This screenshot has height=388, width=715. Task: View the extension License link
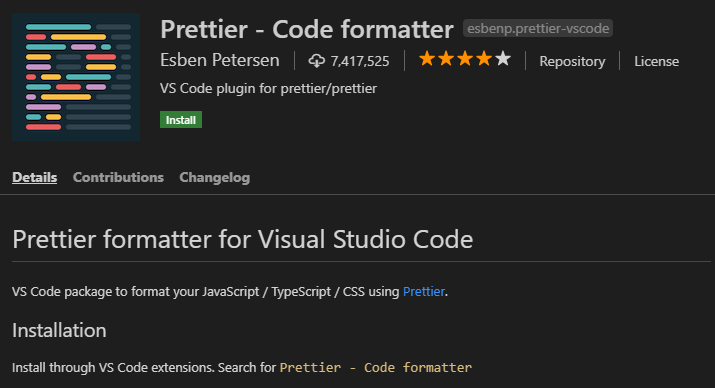657,61
